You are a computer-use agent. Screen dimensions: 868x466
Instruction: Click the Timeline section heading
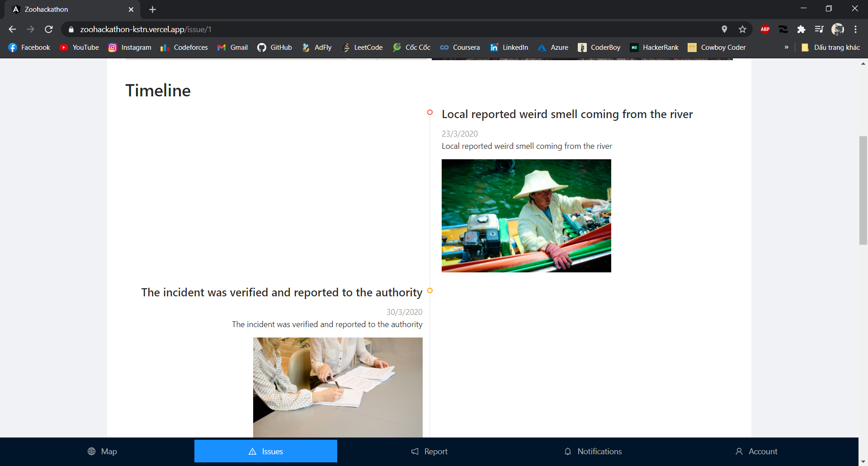tap(158, 90)
